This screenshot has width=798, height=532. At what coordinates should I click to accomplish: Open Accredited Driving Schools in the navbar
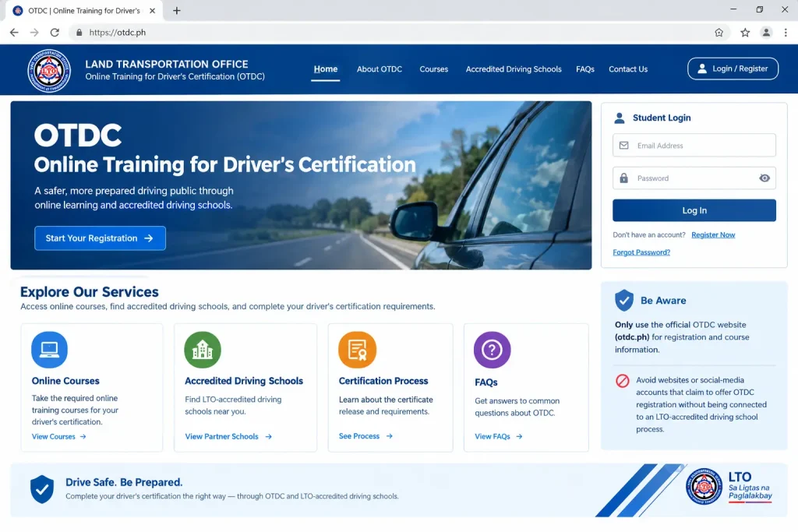(514, 69)
